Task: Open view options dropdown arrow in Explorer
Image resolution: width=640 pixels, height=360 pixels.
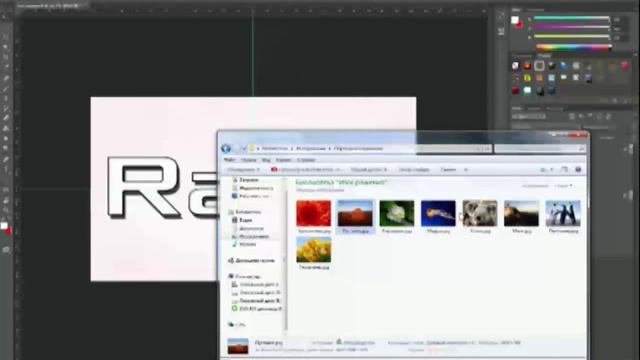Action: click(552, 169)
